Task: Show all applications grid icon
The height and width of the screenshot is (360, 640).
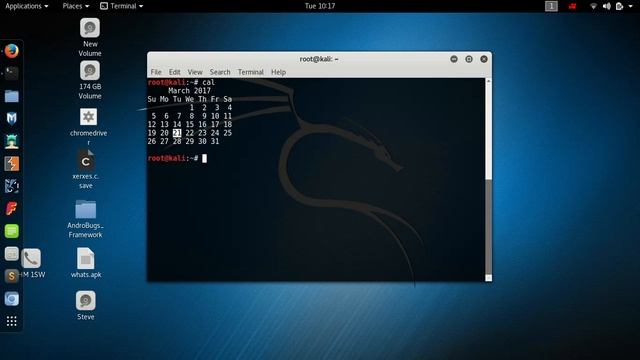Action: 11,321
